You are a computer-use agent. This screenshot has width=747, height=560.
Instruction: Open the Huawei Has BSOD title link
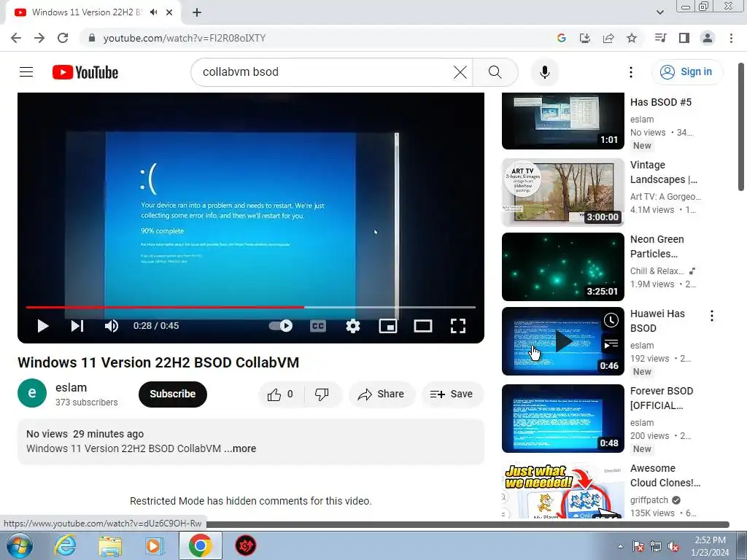click(x=657, y=321)
